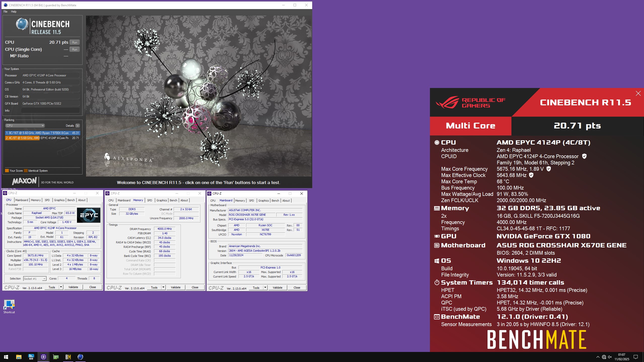Viewport: 644px width, 362px height.
Task: Open File Explorer from the taskbar
Action: point(19,357)
